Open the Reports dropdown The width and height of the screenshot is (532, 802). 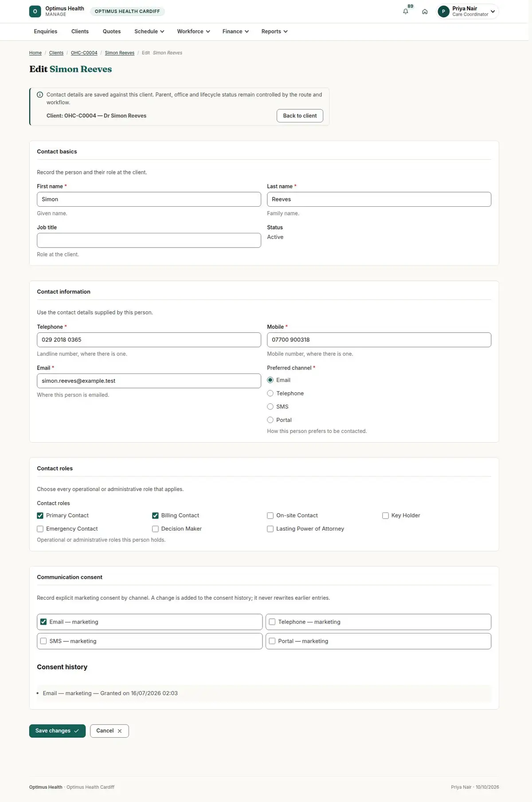[x=274, y=31]
